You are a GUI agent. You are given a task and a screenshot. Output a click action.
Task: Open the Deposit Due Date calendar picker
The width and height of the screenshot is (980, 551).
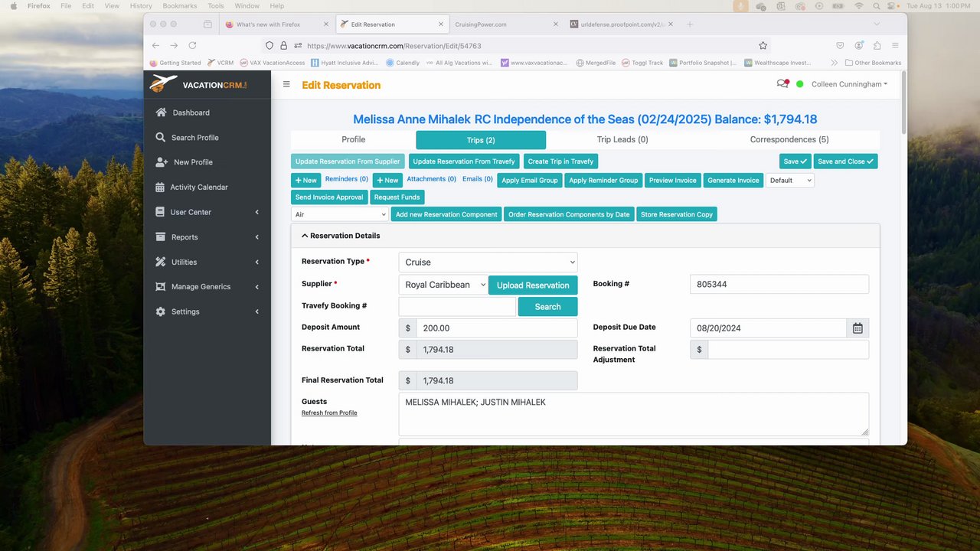[857, 328]
